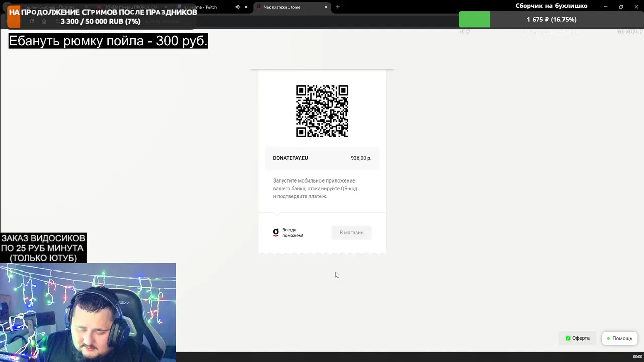Click the payment QR code
Image resolution: width=644 pixels, height=362 pixels.
pyautogui.click(x=322, y=111)
